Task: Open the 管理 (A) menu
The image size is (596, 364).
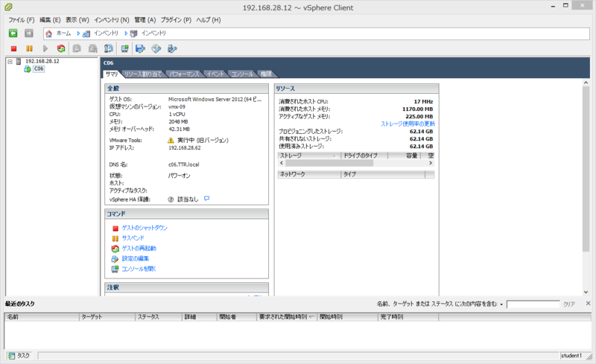Action: tap(145, 20)
